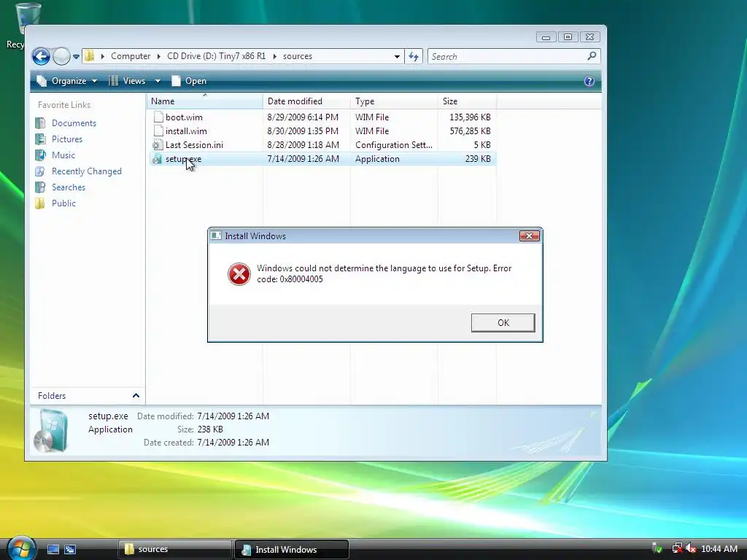747x560 pixels.
Task: Expand the arrow after Computer breadcrumb
Action: click(158, 56)
